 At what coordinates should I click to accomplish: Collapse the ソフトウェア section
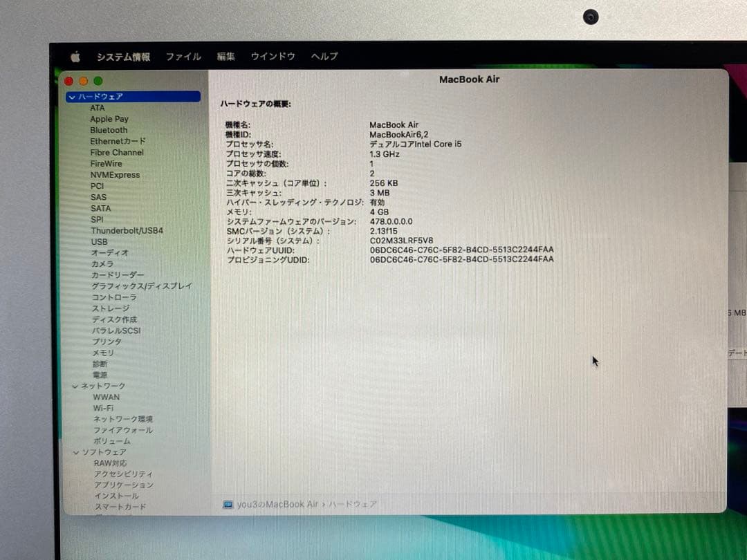tap(75, 452)
